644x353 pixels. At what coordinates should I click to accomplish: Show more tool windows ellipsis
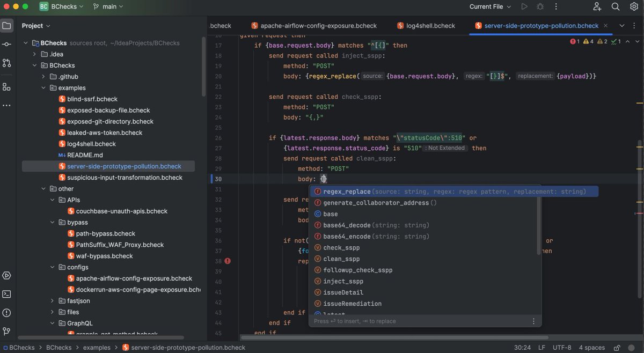click(x=6, y=105)
